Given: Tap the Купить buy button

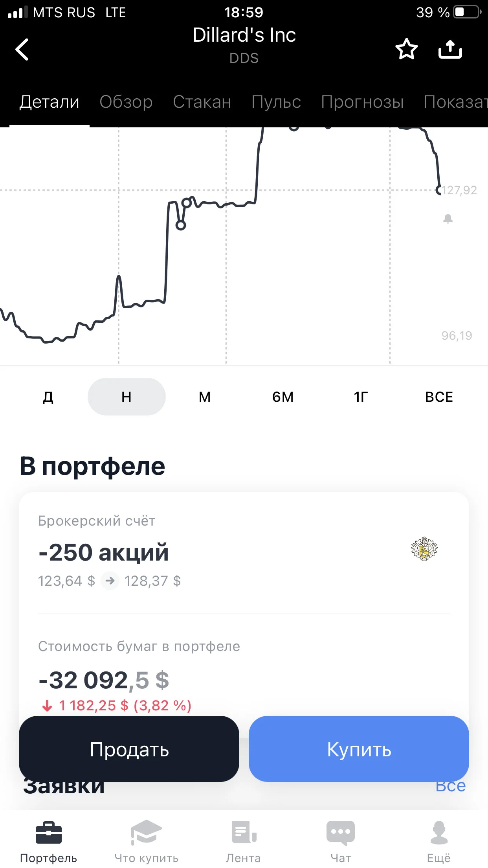Looking at the screenshot, I should point(359,749).
